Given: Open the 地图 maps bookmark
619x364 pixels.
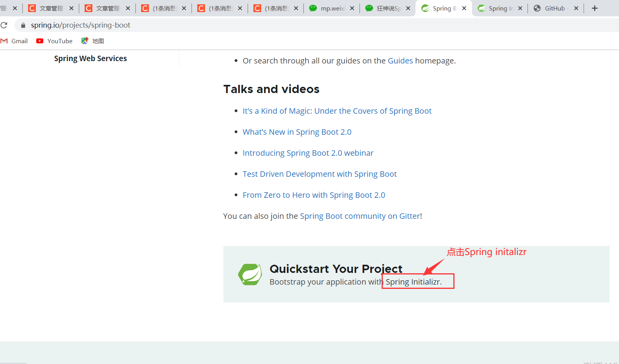Looking at the screenshot, I should pos(93,41).
